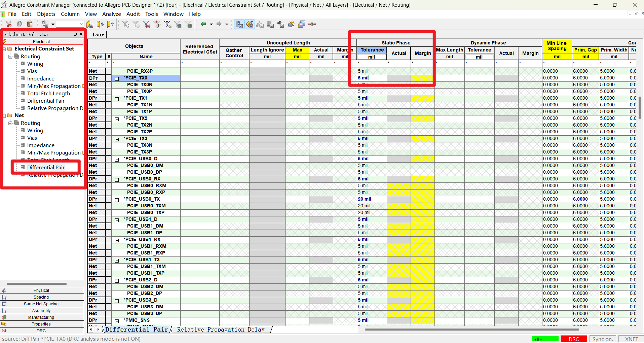Click the Paste clipboard icon
Screen dimensions: 644x343
click(30, 24)
